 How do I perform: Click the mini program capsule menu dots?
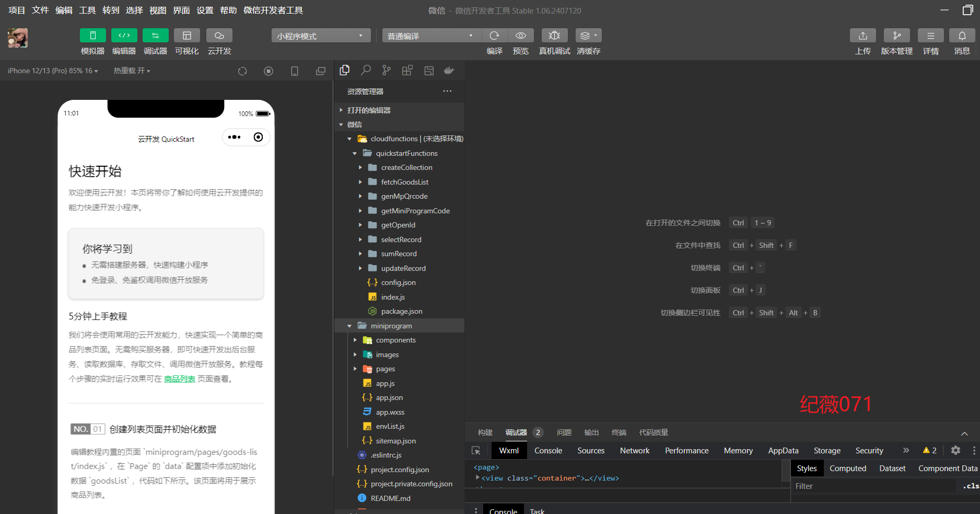point(235,137)
